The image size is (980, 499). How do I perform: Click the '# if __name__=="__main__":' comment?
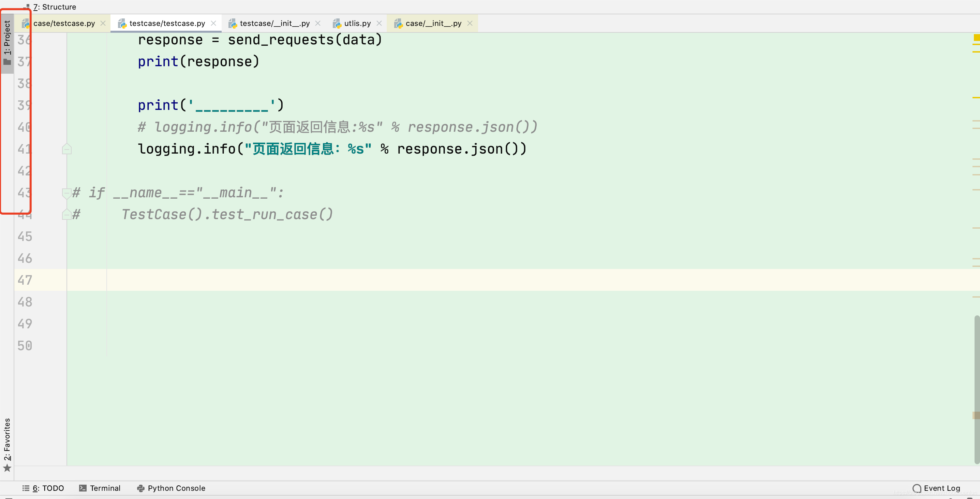pos(178,193)
